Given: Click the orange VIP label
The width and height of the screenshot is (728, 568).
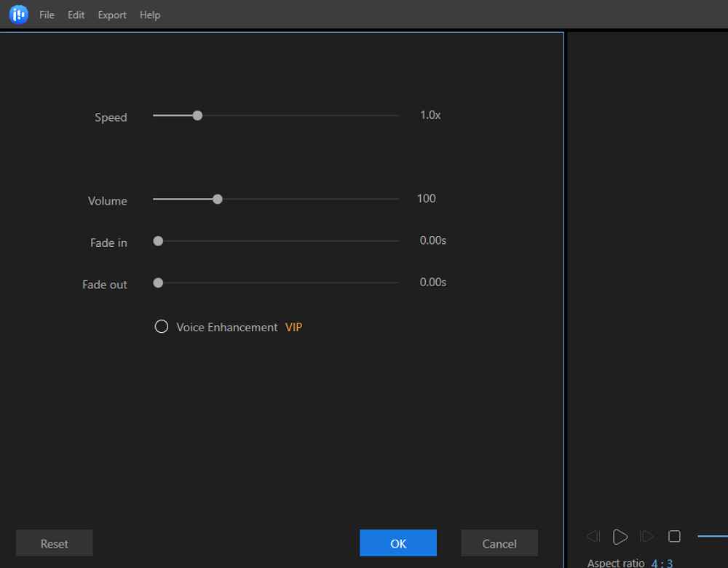Looking at the screenshot, I should coord(293,328).
